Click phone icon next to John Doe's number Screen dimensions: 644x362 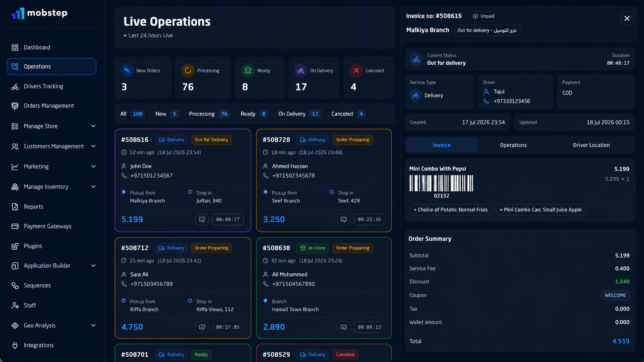point(124,176)
